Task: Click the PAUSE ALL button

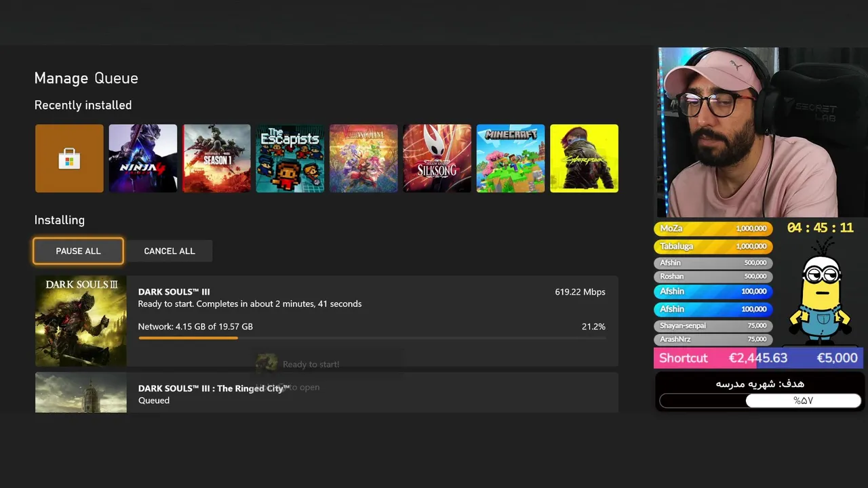Action: [x=78, y=251]
